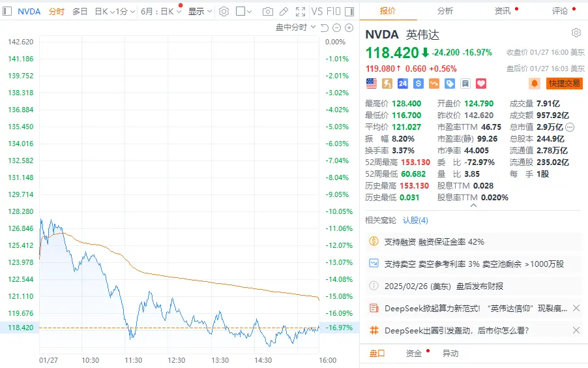
Task: Click the earnings info circle icon
Action: click(374, 286)
